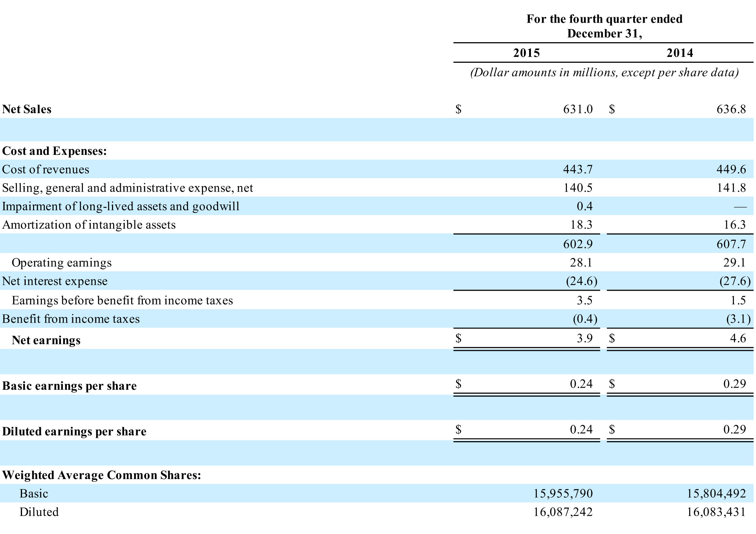Click the SG&A 2015 value 140.5

(578, 188)
